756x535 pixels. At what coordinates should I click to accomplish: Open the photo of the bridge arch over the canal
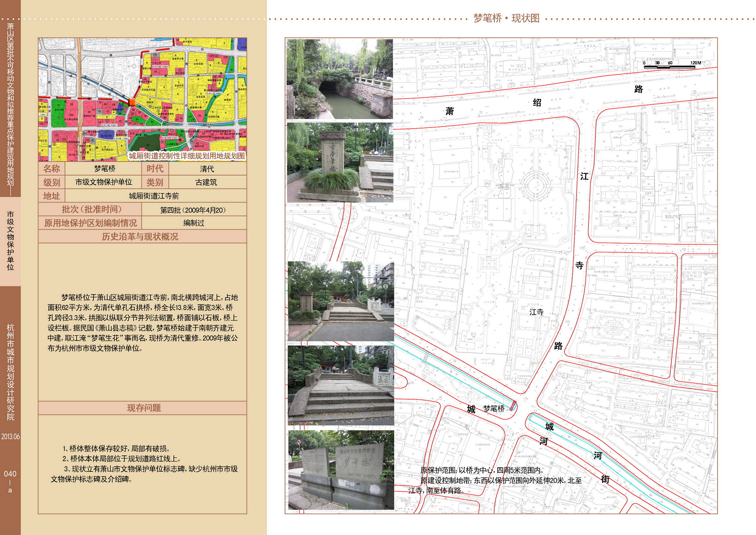click(339, 79)
